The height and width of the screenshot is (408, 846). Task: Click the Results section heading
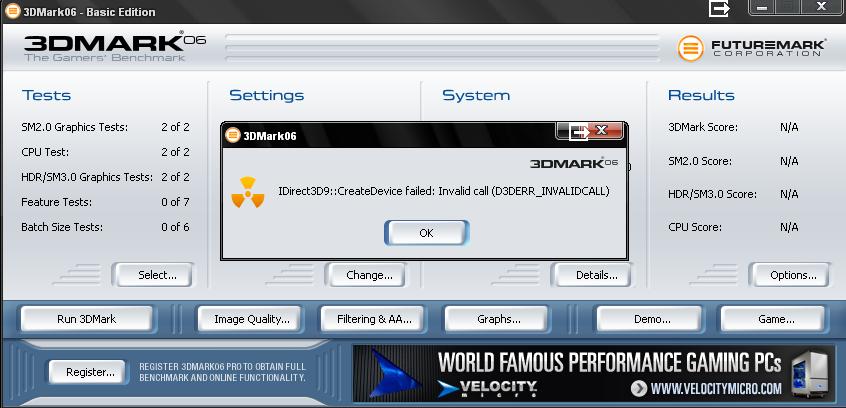point(701,96)
